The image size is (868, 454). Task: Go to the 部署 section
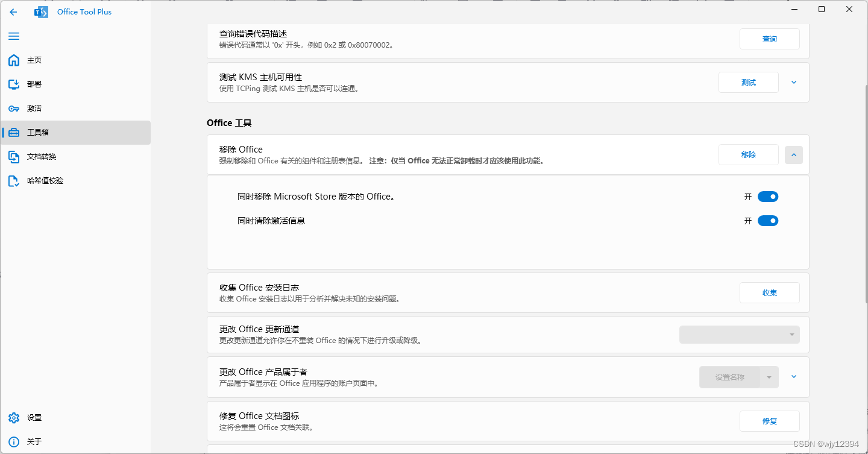[x=75, y=84]
